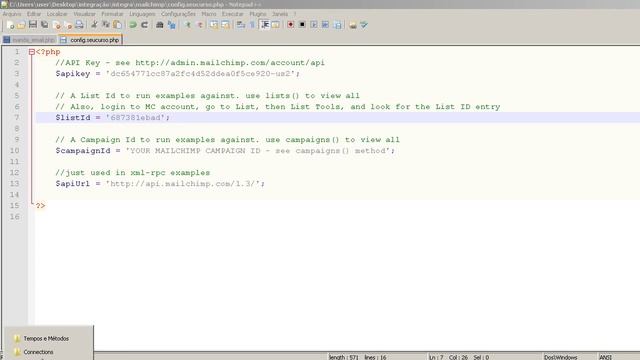
Task: Save the current file via the toolbar
Action: [33, 25]
